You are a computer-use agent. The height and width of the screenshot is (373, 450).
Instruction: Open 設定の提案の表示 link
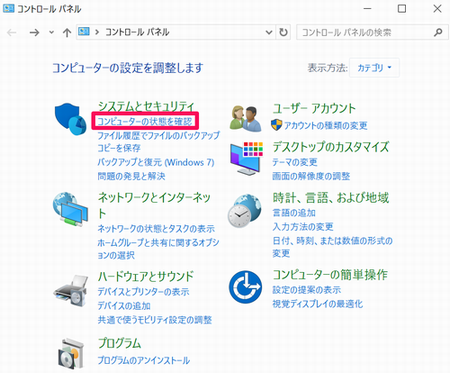(x=307, y=290)
